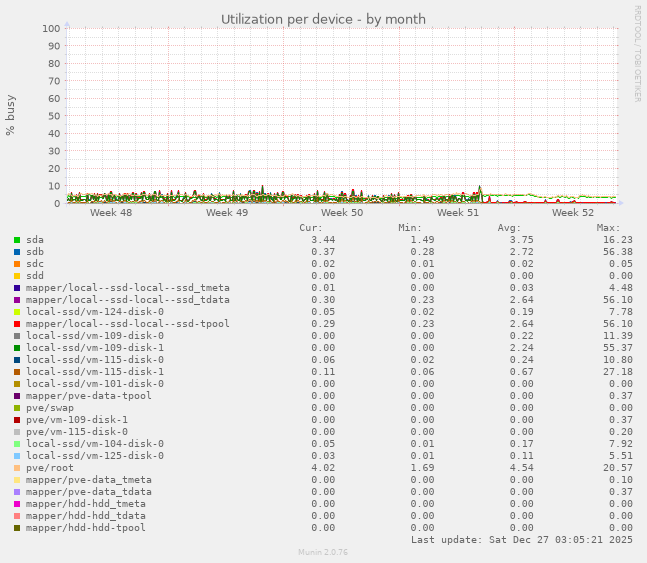Image resolution: width=647 pixels, height=563 pixels.
Task: Click the 'Last update' timestamp text
Action: coord(522,540)
